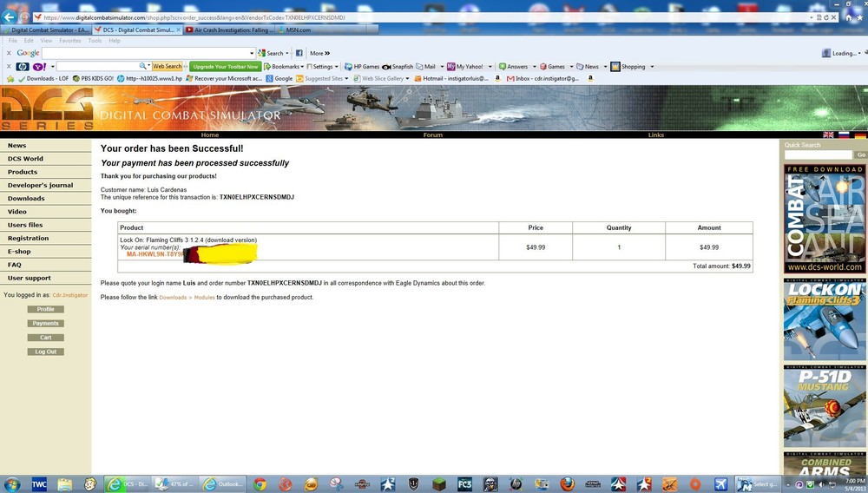Click Forum in the site navigation bar
868x493 pixels.
[x=433, y=135]
